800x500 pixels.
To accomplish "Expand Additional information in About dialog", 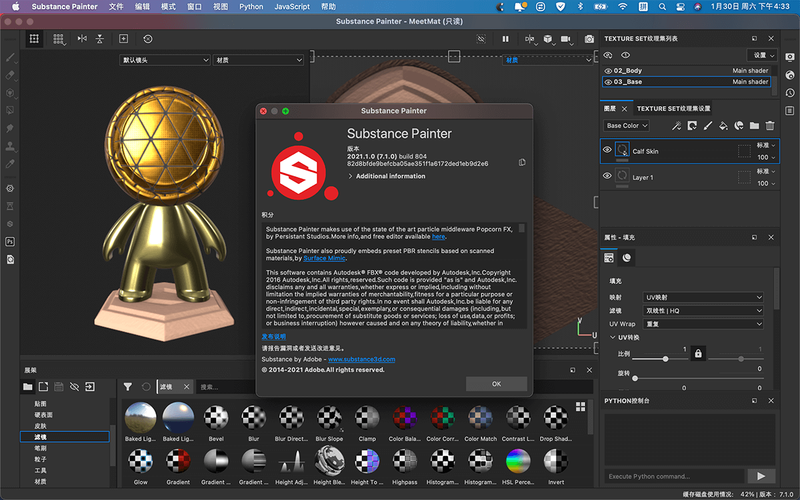I will [387, 176].
